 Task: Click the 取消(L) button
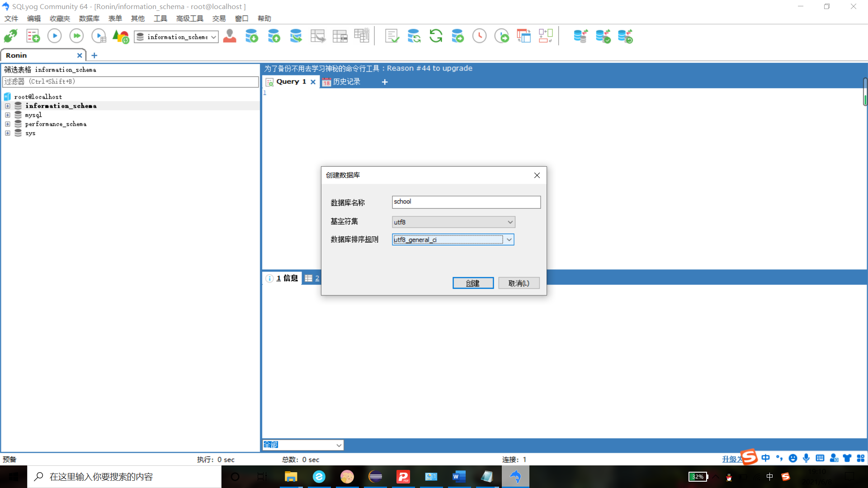(519, 283)
